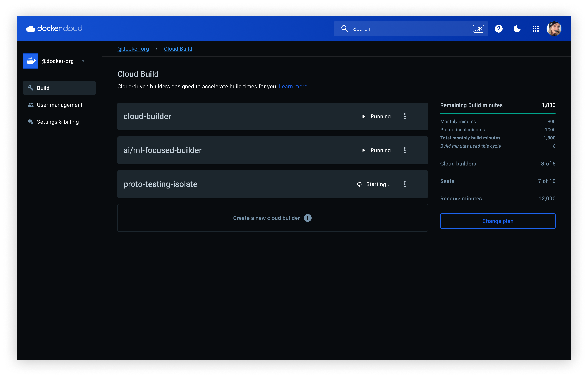This screenshot has width=588, height=378.
Task: Expand the @docker-org organization switcher
Action: [x=83, y=61]
